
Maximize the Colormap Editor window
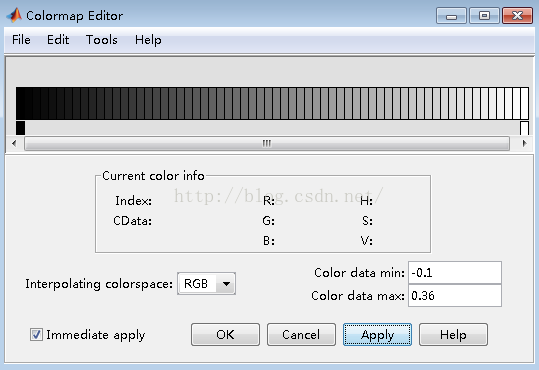tap(484, 16)
